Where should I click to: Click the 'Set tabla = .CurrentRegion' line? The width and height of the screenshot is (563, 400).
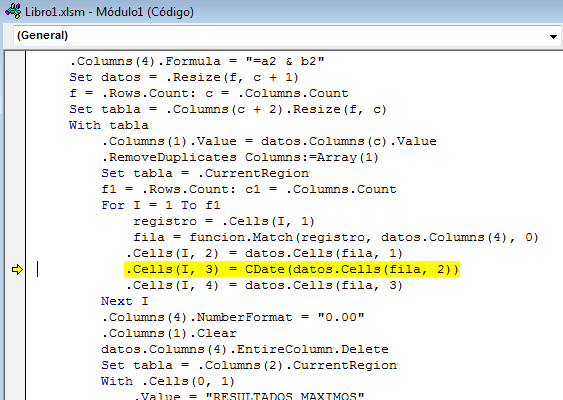205,173
